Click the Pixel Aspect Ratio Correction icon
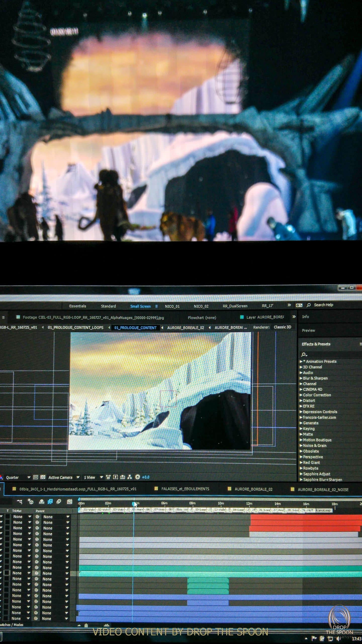This screenshot has height=644, width=362. 108,477
